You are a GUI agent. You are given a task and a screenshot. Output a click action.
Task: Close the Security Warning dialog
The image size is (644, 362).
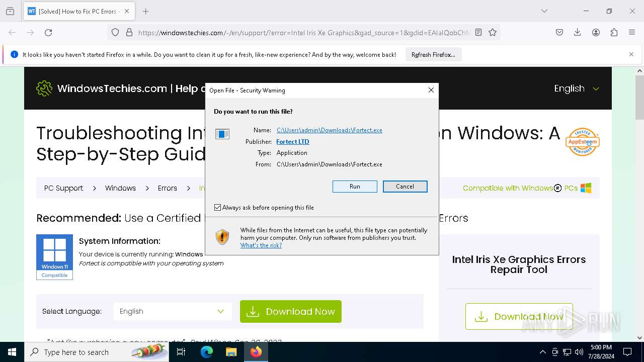pyautogui.click(x=431, y=90)
